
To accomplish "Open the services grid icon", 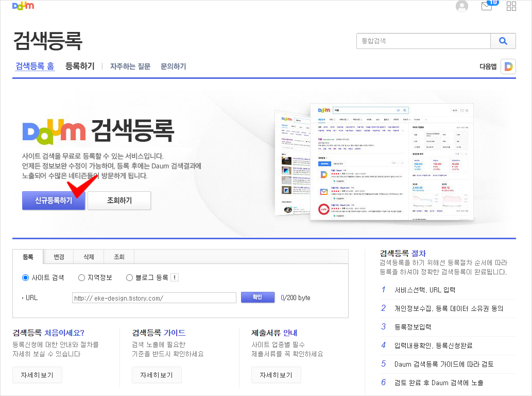I will [x=511, y=6].
